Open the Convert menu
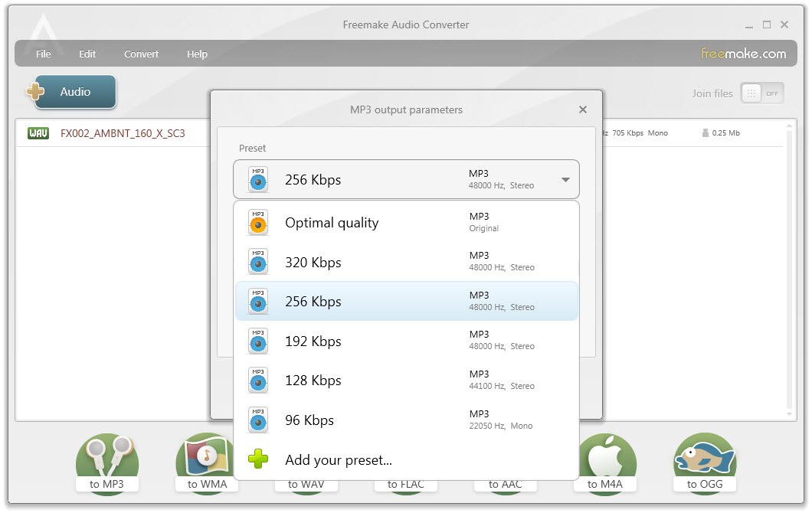812x513 pixels. (141, 54)
